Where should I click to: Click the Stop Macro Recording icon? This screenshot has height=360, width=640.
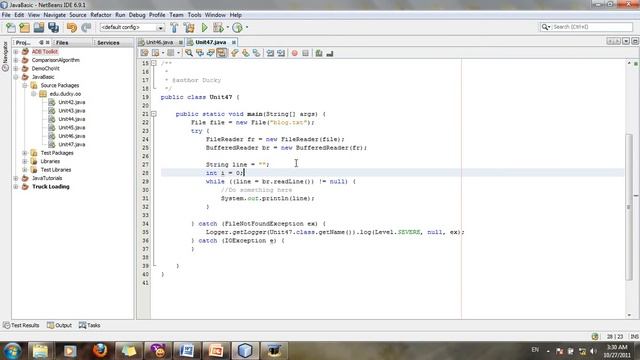[305, 53]
